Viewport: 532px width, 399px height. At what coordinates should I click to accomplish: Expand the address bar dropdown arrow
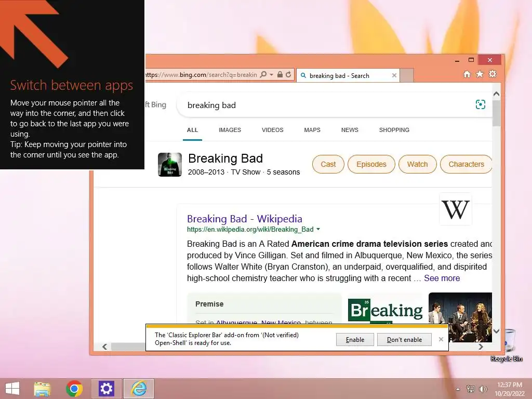click(271, 75)
